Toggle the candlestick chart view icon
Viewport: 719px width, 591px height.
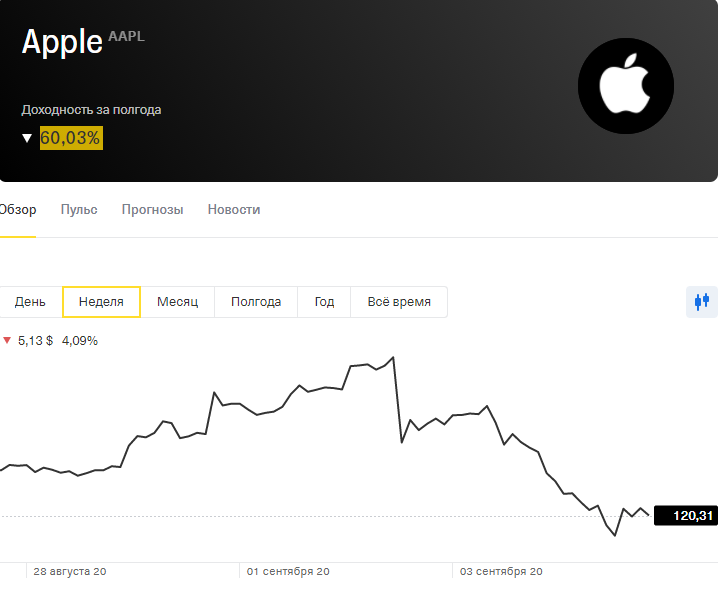(x=701, y=301)
